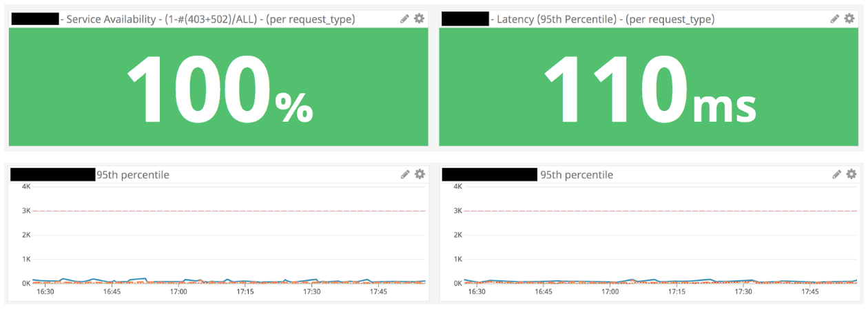Click the Service Availability widget title
The height and width of the screenshot is (310, 868).
[x=211, y=19]
